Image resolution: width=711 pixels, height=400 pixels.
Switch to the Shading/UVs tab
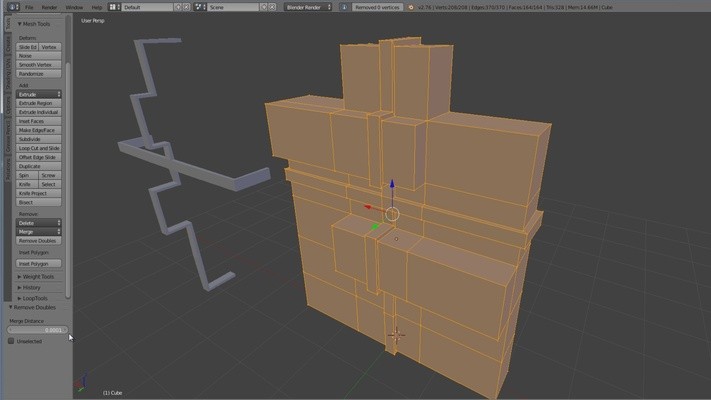[8, 73]
